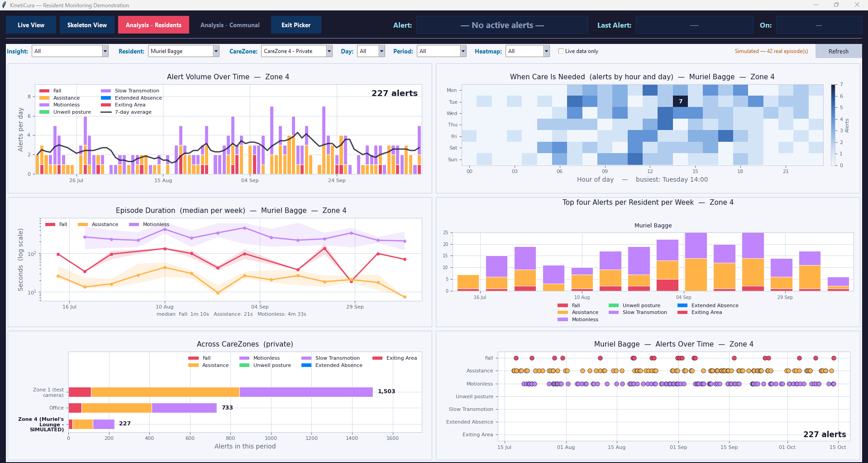The width and height of the screenshot is (868, 463).
Task: Click the On: status display field
Action: coord(819,25)
